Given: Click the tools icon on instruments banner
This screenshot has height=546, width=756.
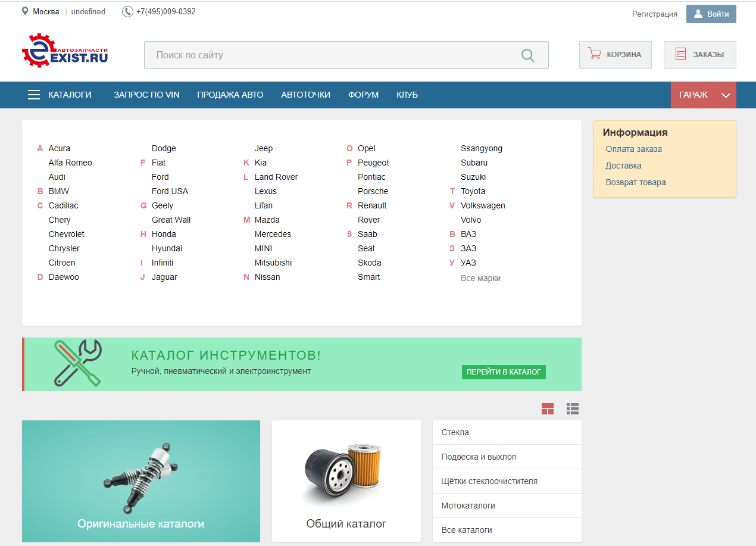Looking at the screenshot, I should 78,363.
